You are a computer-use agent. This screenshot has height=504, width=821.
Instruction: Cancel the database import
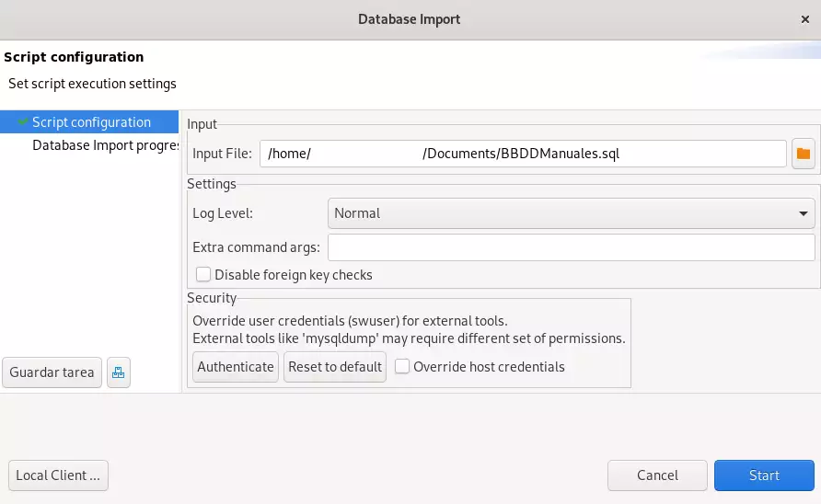[x=657, y=475]
